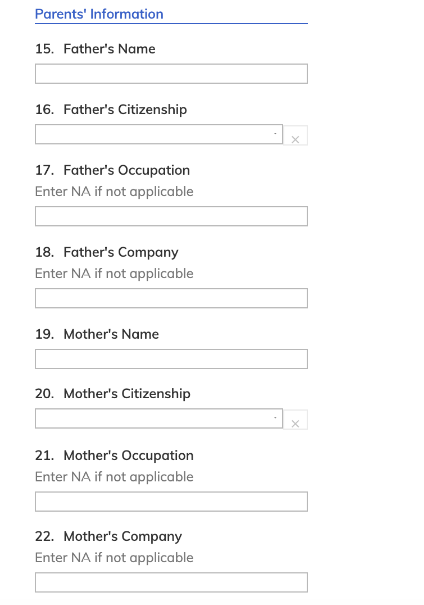Focus the Mother's Name text box

coord(171,359)
